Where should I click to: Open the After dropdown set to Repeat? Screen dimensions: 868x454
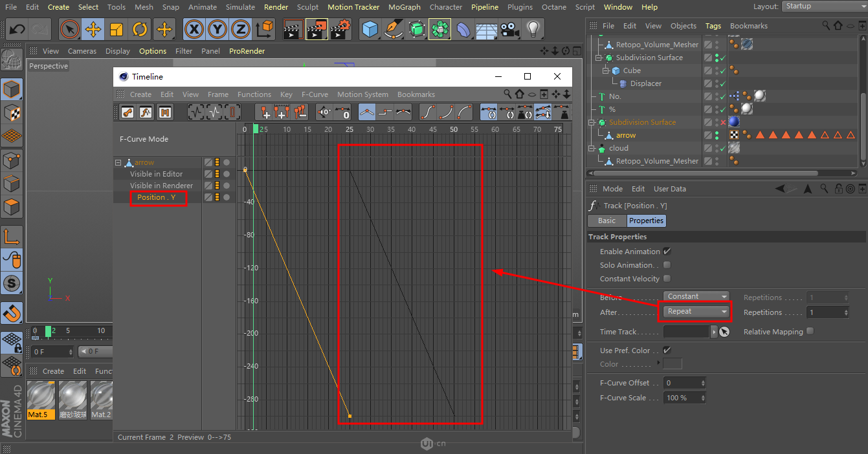point(696,312)
